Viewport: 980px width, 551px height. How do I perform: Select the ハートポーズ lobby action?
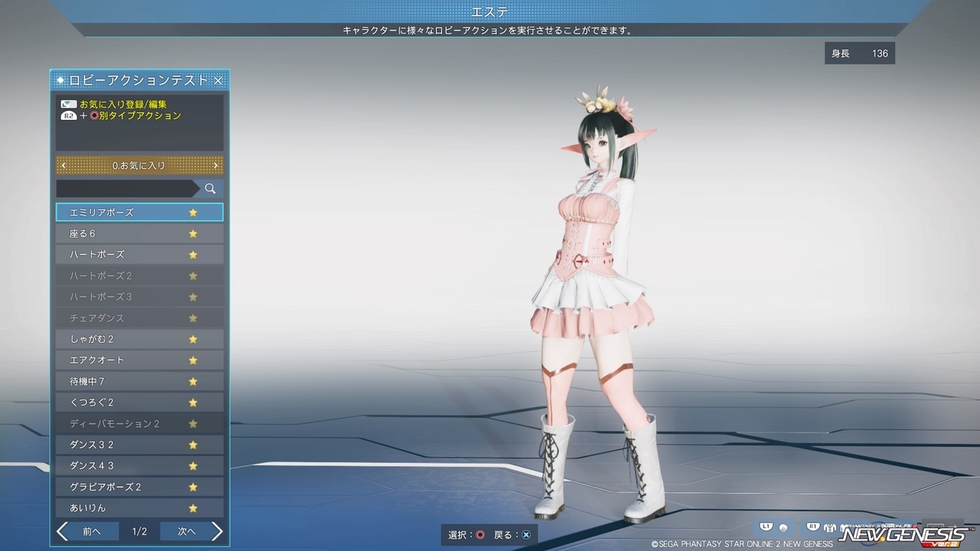(140, 255)
